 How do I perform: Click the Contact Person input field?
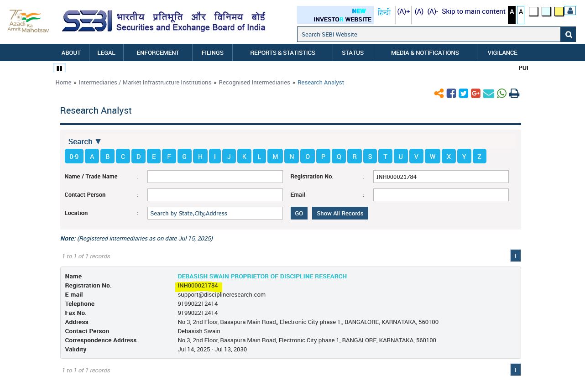[x=215, y=195]
